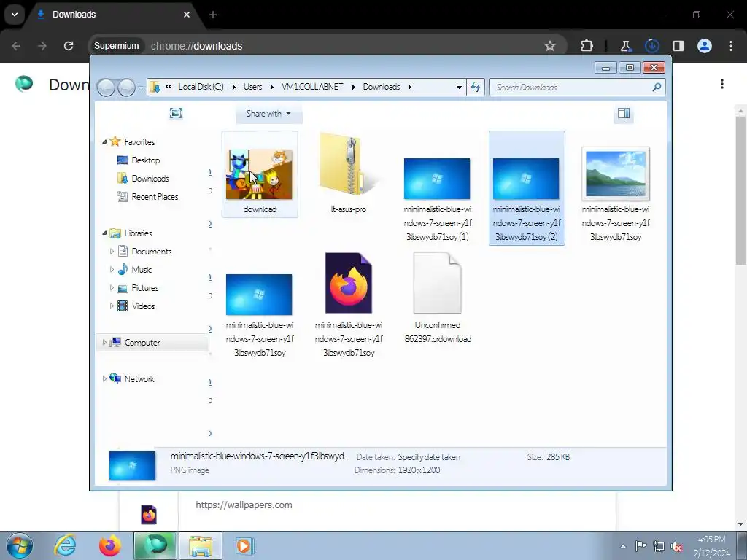Click Explorer back navigation button
Viewport: 747px width, 560px height.
click(x=106, y=87)
